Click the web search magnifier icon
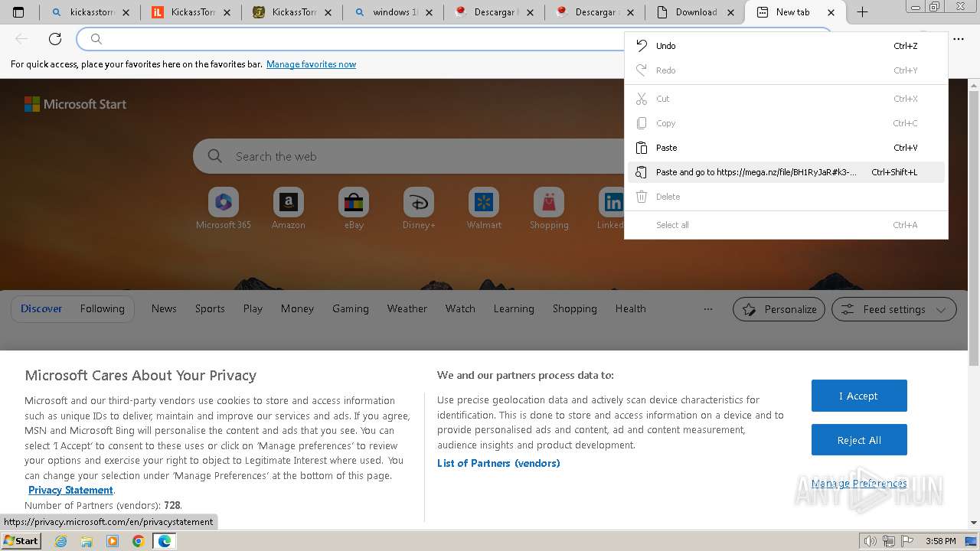Screen dimensions: 980x551 coord(215,156)
